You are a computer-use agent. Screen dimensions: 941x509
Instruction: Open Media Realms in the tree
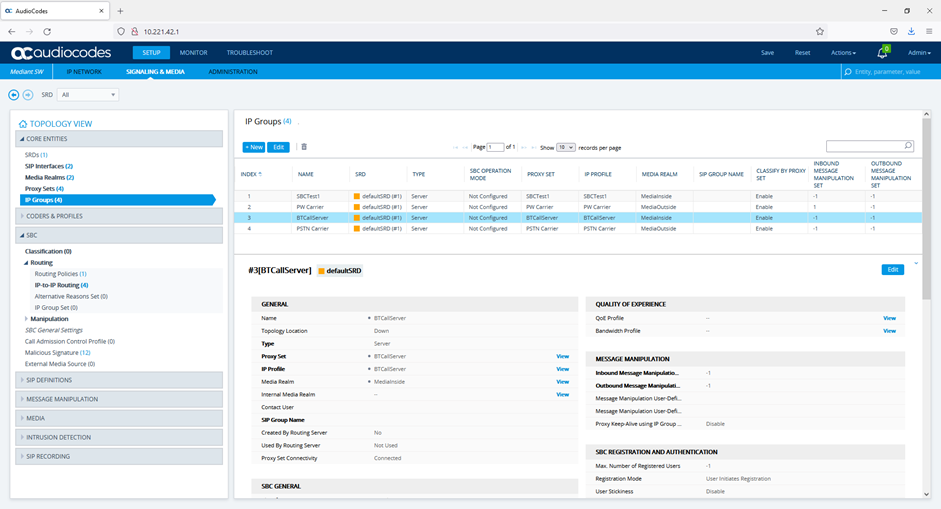49,178
